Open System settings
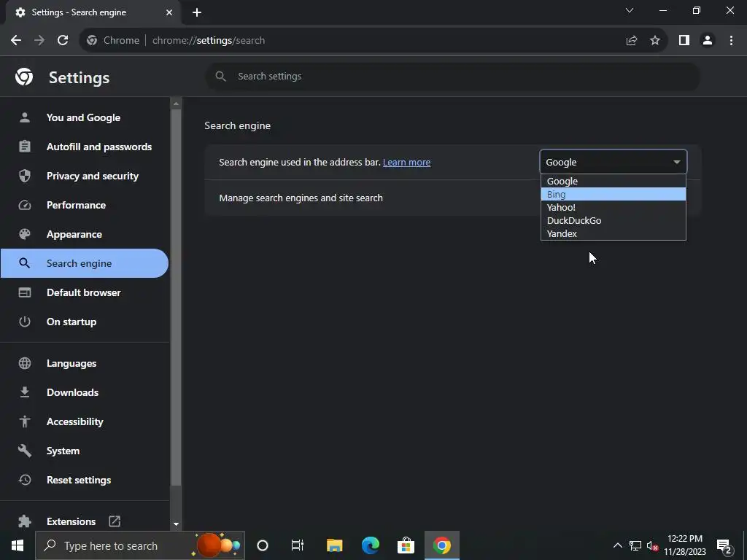Image resolution: width=747 pixels, height=560 pixels. (85, 451)
